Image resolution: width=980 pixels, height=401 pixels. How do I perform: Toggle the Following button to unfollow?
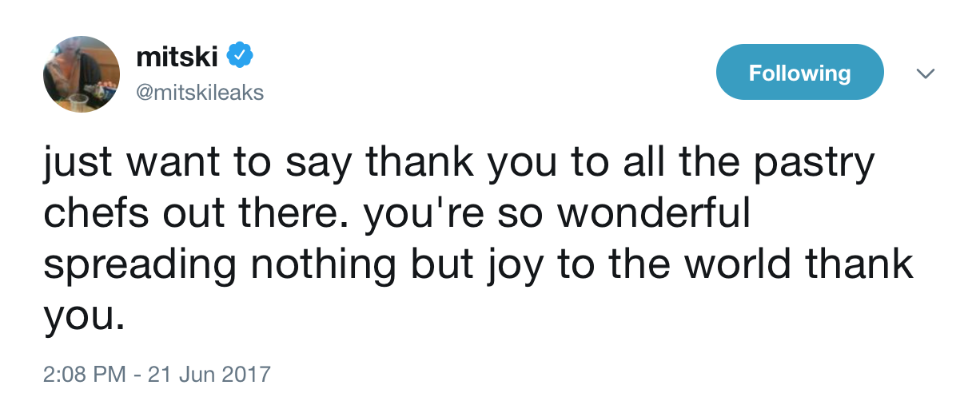[799, 73]
